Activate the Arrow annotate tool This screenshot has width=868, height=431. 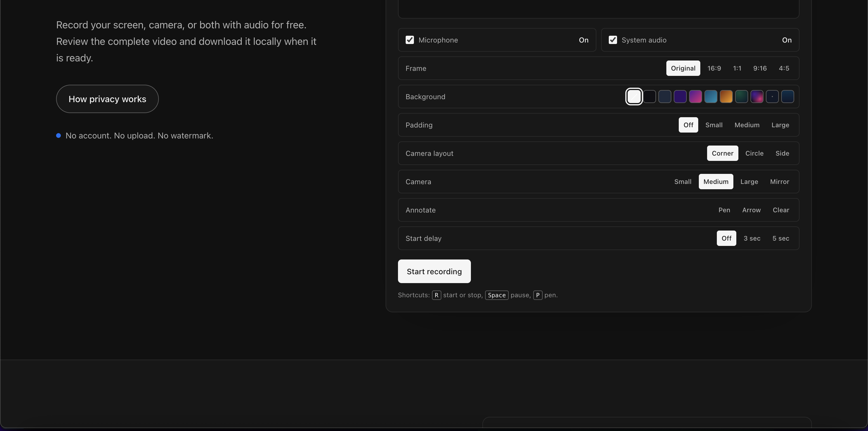[751, 210]
